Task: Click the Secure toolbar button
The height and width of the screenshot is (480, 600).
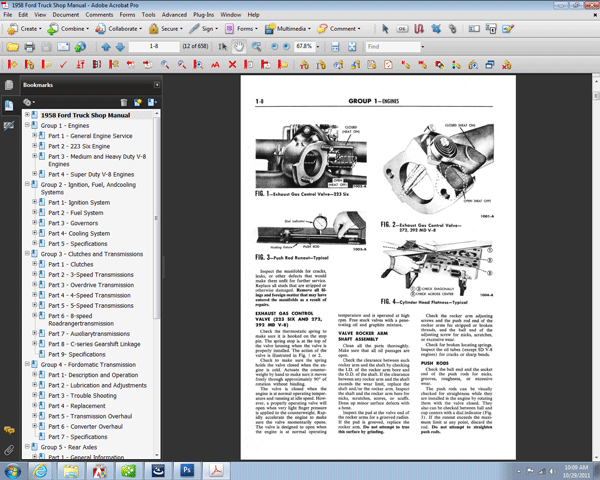Action: click(x=166, y=29)
